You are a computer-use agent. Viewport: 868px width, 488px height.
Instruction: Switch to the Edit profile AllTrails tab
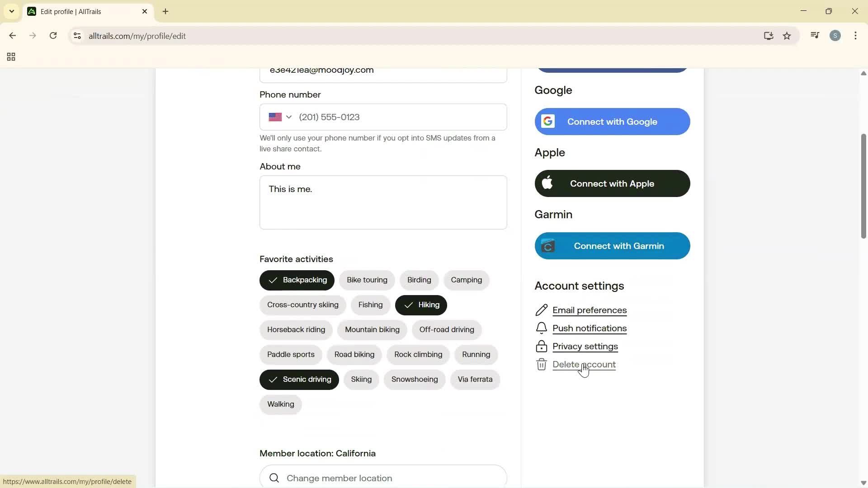tap(77, 11)
